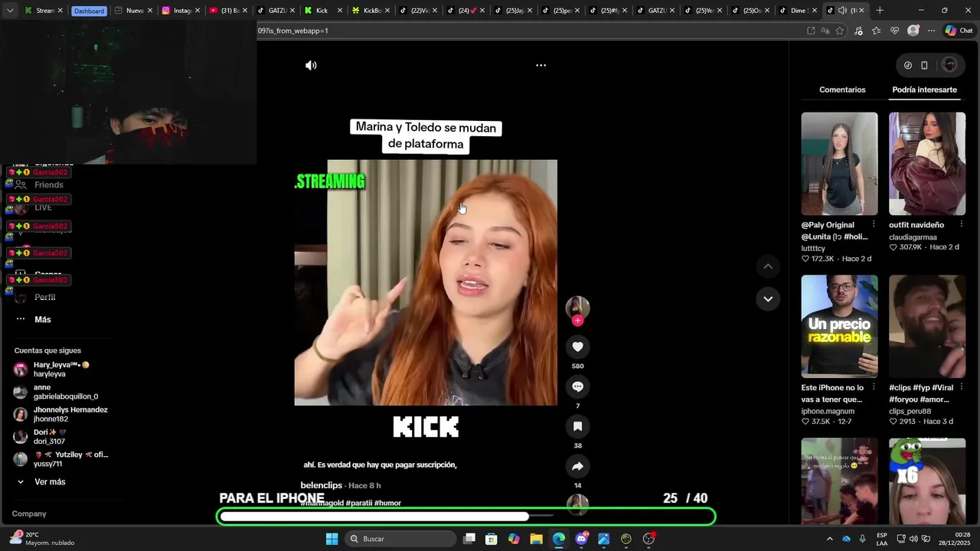
Task: Add page to favorites with star icon
Action: (x=840, y=31)
